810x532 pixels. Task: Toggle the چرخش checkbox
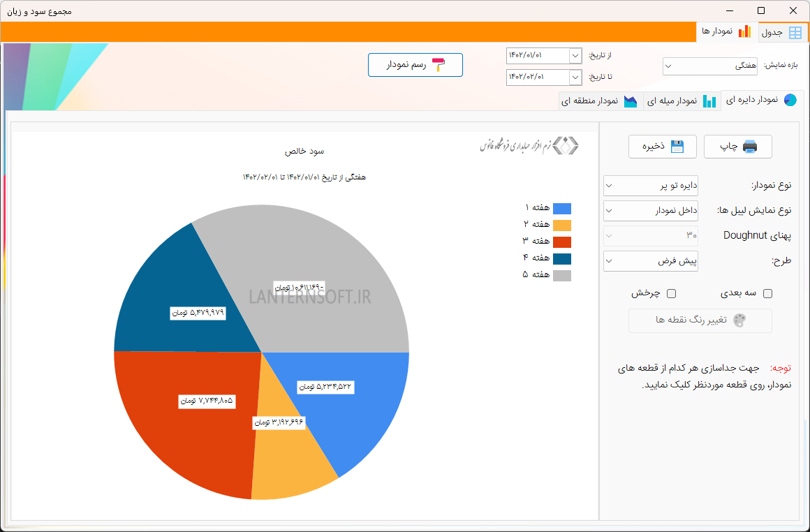(671, 293)
